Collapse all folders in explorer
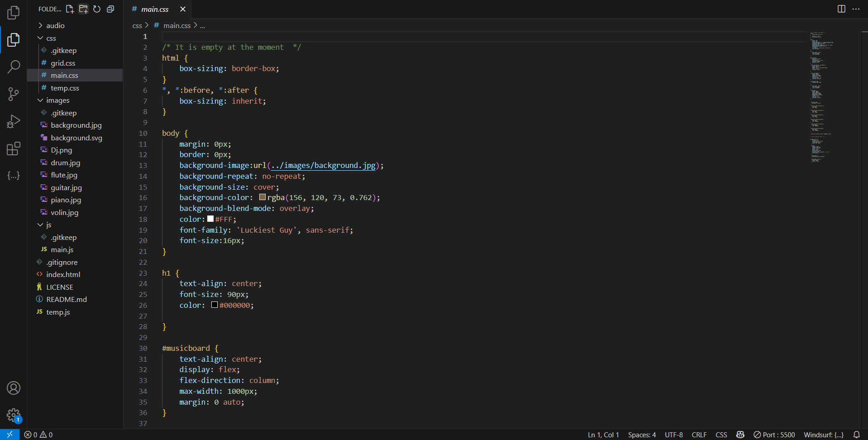The image size is (868, 440). coord(110,9)
